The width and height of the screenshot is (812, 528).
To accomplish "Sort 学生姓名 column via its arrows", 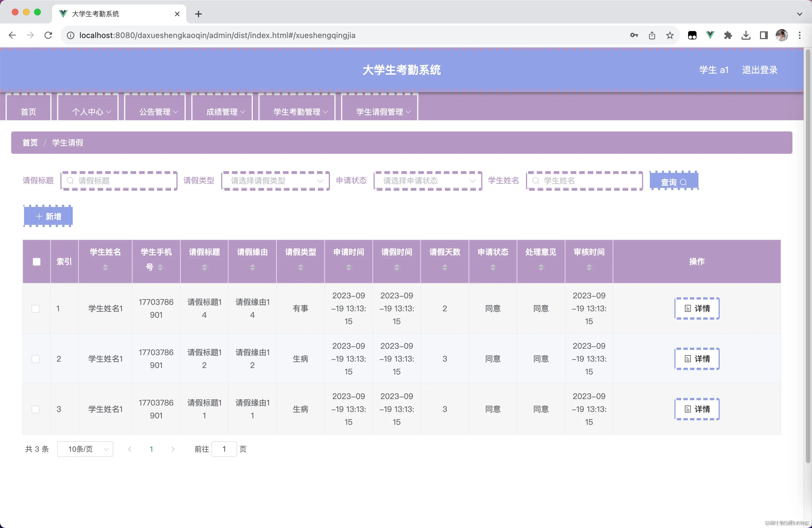I will (x=105, y=268).
